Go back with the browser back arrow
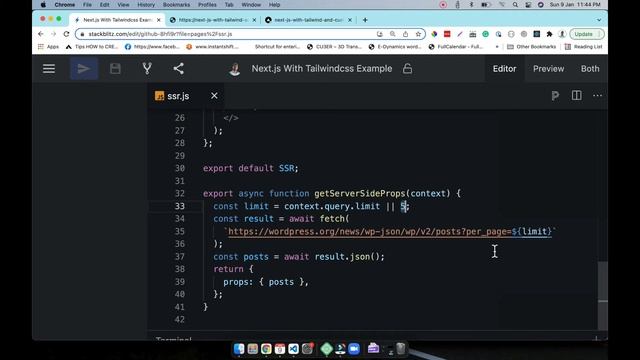This screenshot has width=640, height=360. pyautogui.click(x=40, y=34)
